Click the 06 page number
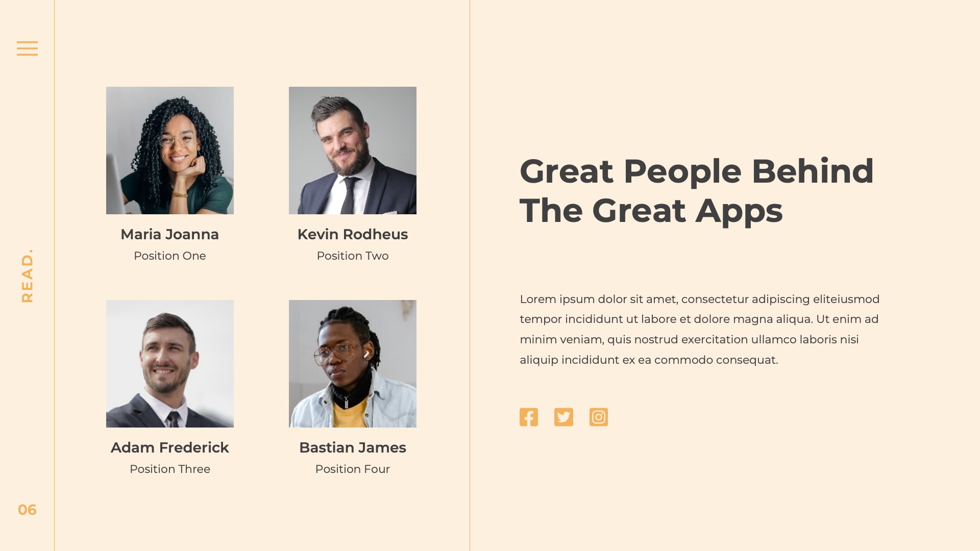980x551 pixels. coord(27,510)
